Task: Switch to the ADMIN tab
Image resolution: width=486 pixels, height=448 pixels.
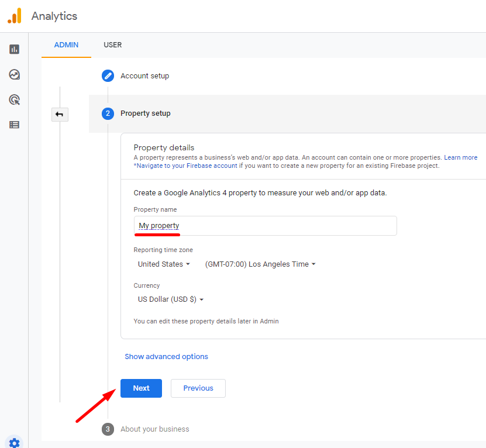Action: pos(66,45)
